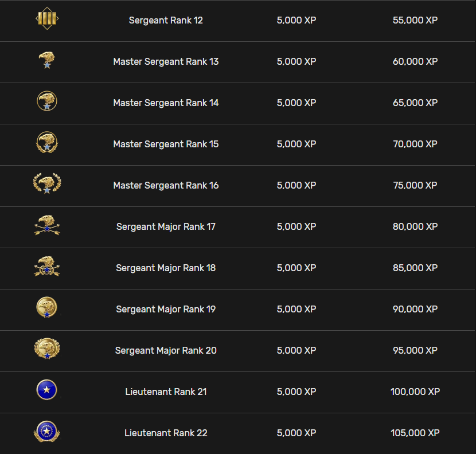
Task: Select the 105,000 XP total for Rank 22
Action: (x=415, y=433)
